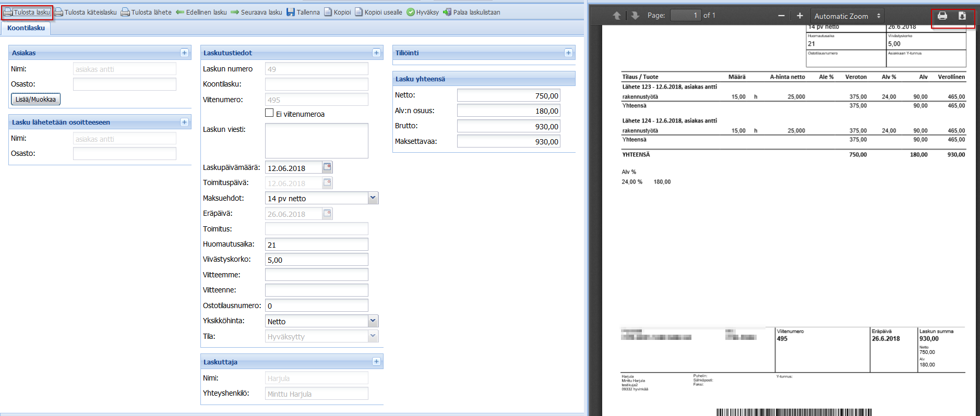
Task: Click the Tallenna save disk icon
Action: point(291,12)
